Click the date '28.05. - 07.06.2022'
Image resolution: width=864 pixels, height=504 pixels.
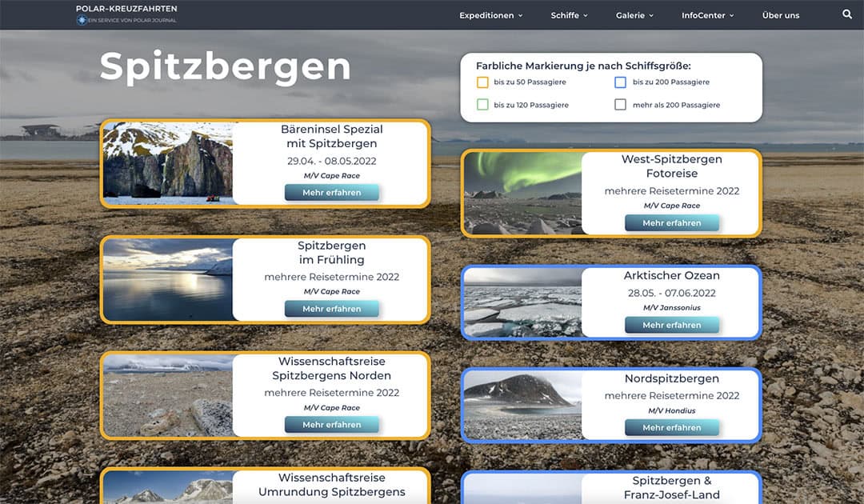672,293
